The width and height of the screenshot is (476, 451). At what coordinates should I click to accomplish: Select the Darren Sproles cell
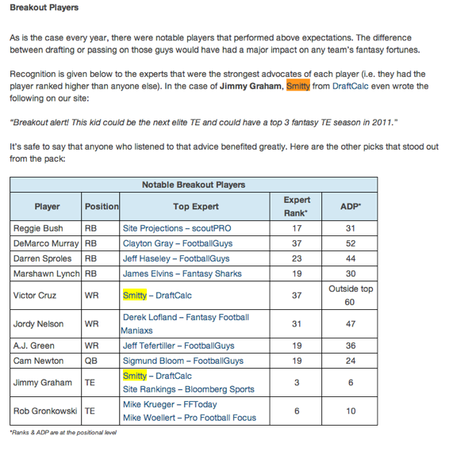pos(46,258)
